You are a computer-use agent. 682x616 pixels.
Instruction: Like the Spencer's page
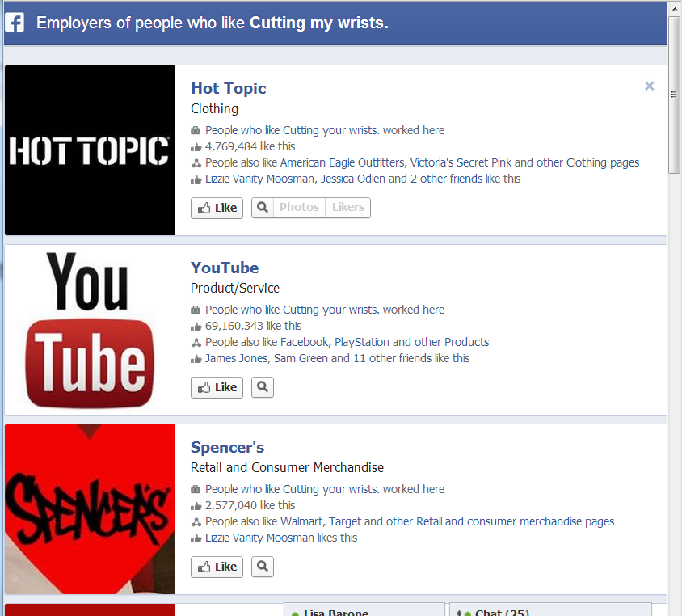(217, 567)
